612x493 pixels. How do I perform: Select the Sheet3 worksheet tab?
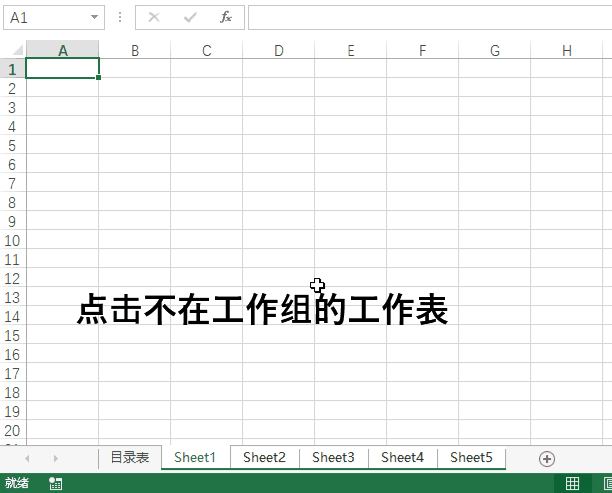coord(333,457)
